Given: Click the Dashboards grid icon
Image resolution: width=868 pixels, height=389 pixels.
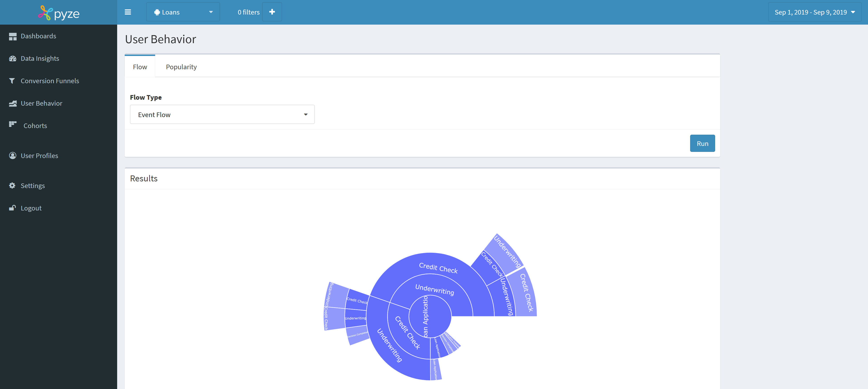Looking at the screenshot, I should [13, 36].
